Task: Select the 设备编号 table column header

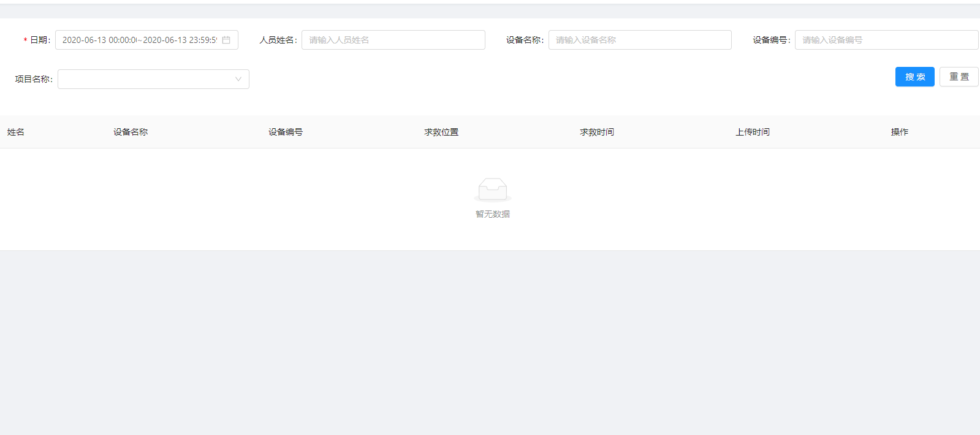Action: [x=286, y=132]
